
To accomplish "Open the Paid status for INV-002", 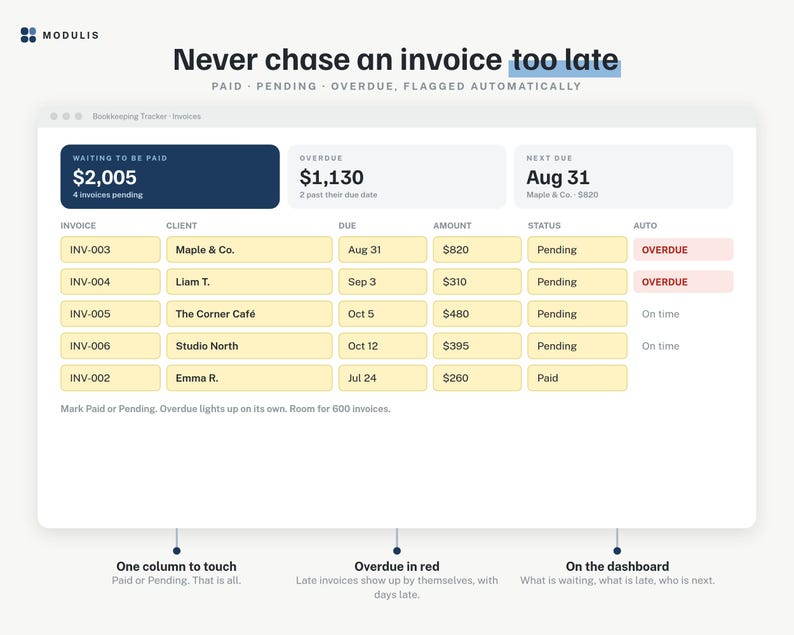I will point(577,378).
